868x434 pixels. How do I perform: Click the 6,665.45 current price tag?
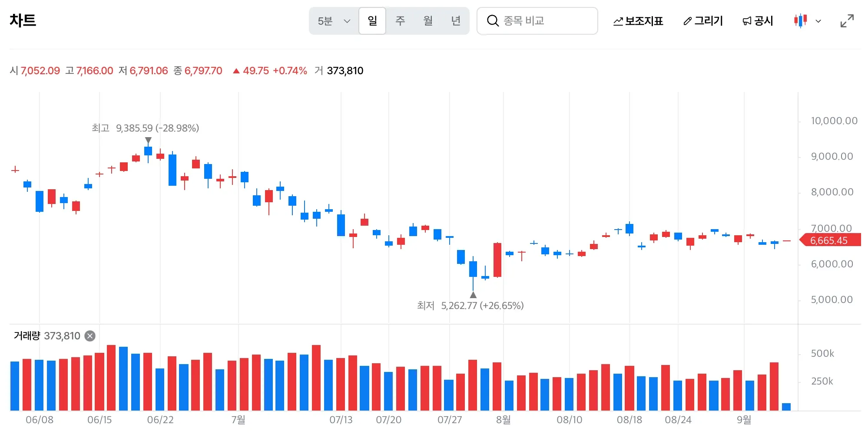click(x=830, y=240)
